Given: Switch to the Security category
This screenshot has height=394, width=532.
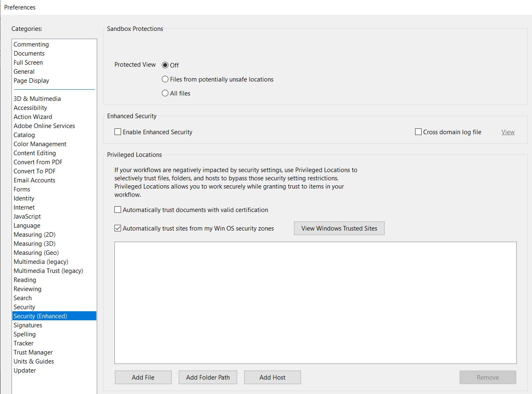Looking at the screenshot, I should tap(24, 307).
